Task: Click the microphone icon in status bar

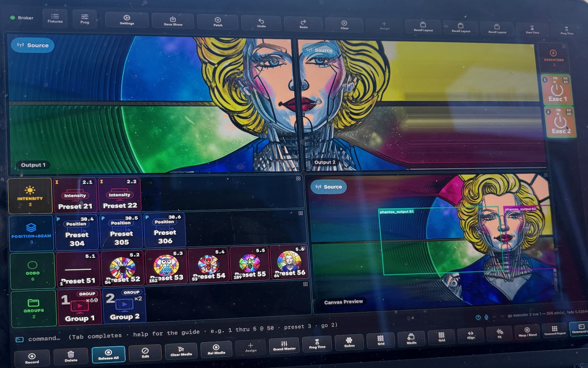Action: [x=486, y=317]
